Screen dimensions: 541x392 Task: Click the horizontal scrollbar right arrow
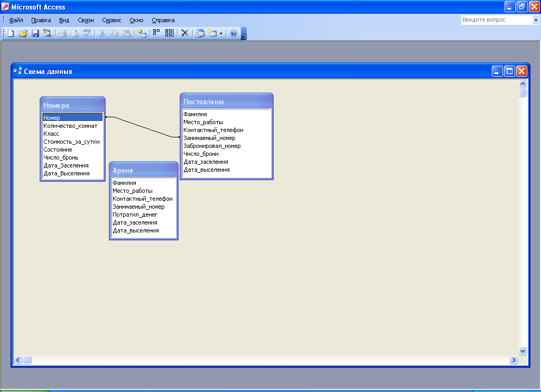point(513,360)
